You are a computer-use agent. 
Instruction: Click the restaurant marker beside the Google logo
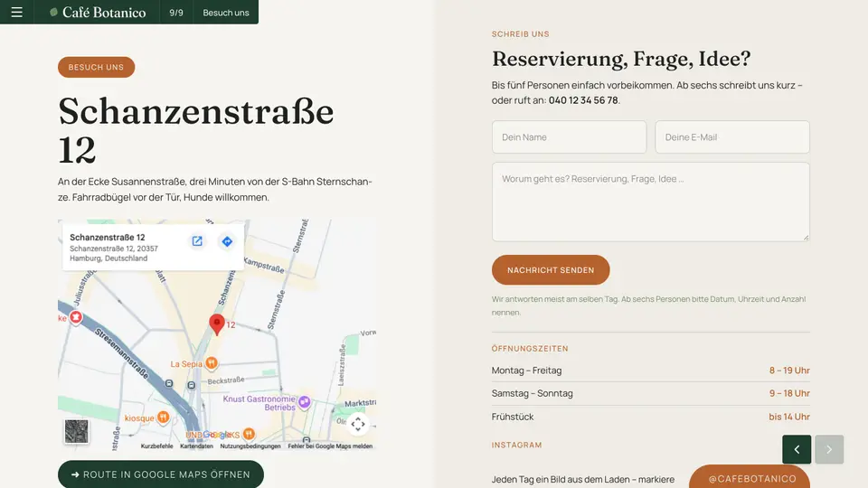[250, 433]
